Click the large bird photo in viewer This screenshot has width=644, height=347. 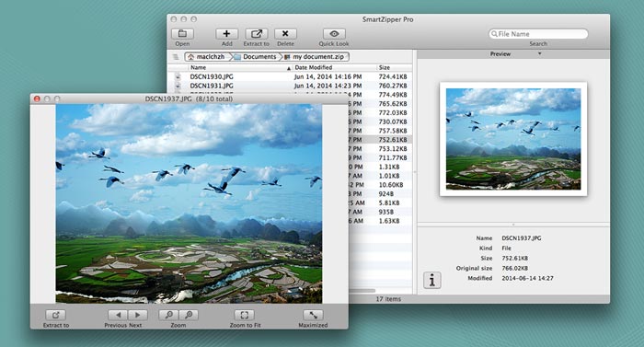(x=189, y=203)
